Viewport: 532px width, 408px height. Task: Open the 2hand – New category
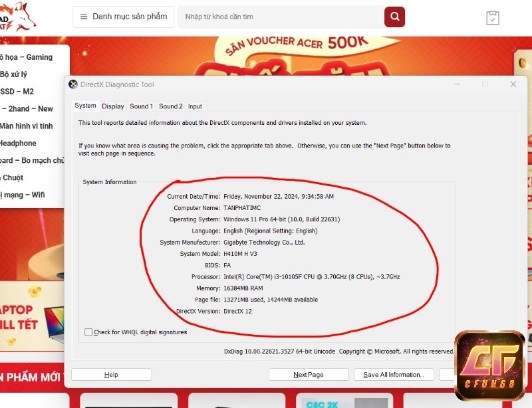(27, 109)
